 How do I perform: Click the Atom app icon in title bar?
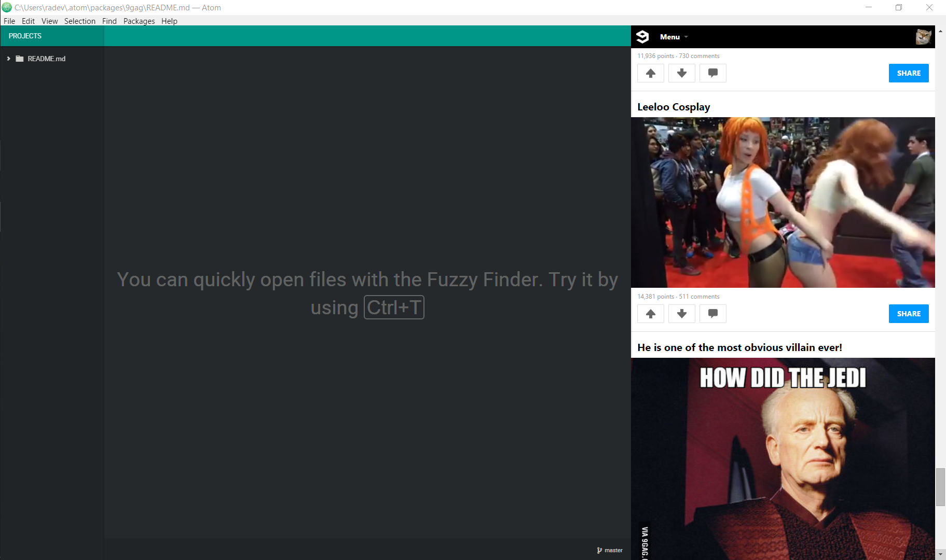coord(7,7)
